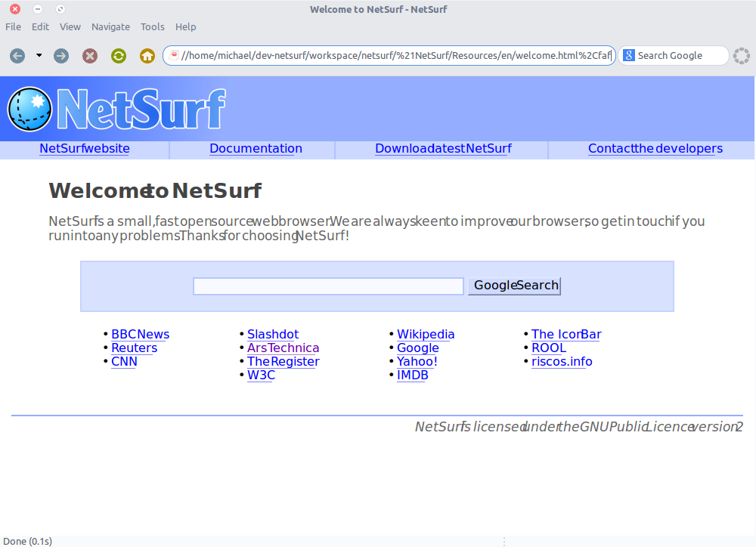Click the page favicon in URL bar
Screen dimensions: 756x547
[174, 55]
